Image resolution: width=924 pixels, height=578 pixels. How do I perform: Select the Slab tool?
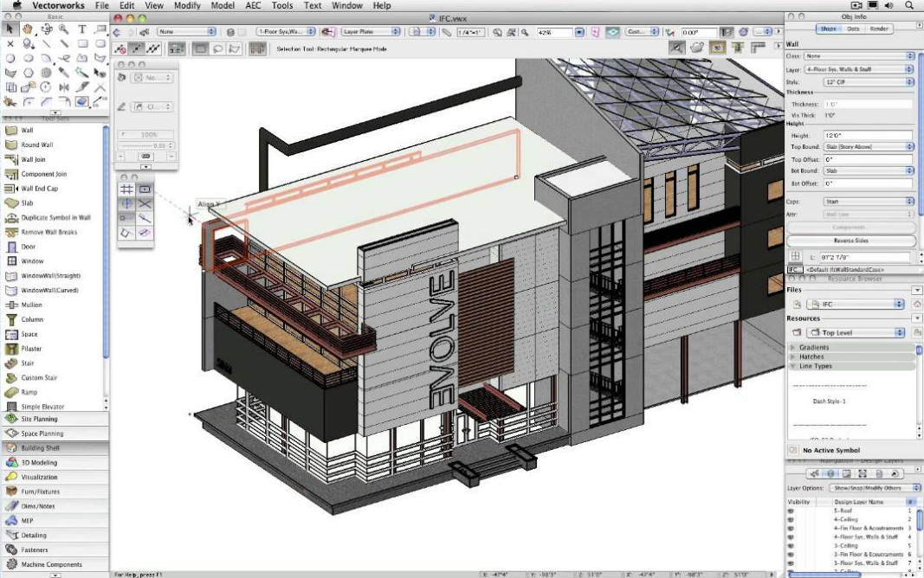27,203
